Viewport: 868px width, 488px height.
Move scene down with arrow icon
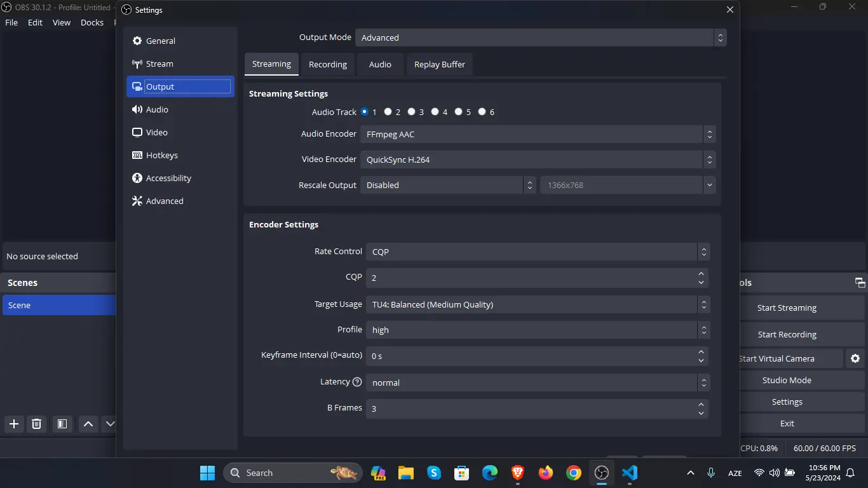tap(109, 424)
